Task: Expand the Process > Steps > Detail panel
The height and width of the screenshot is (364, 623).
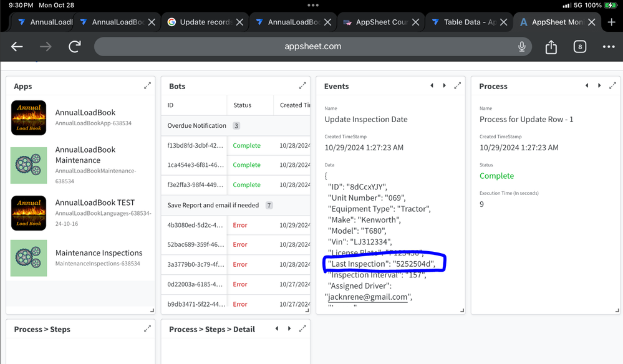Action: pos(302,328)
